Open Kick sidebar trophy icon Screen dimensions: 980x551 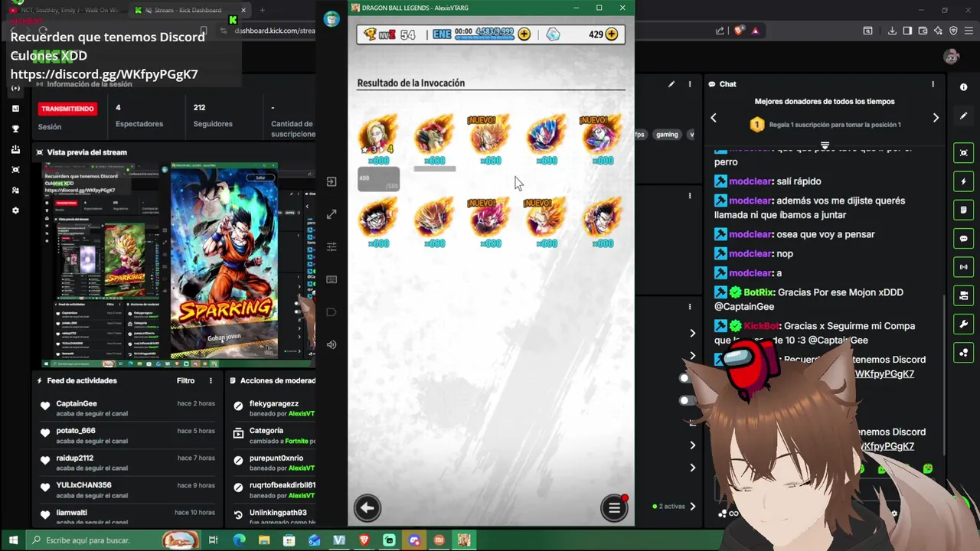(x=15, y=129)
